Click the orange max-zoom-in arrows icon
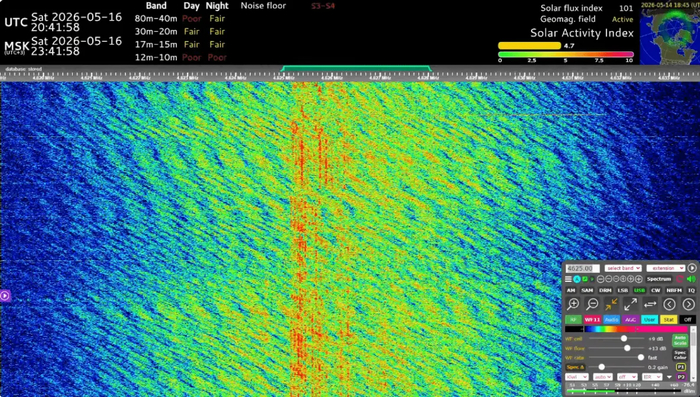700x397 pixels. (x=612, y=304)
